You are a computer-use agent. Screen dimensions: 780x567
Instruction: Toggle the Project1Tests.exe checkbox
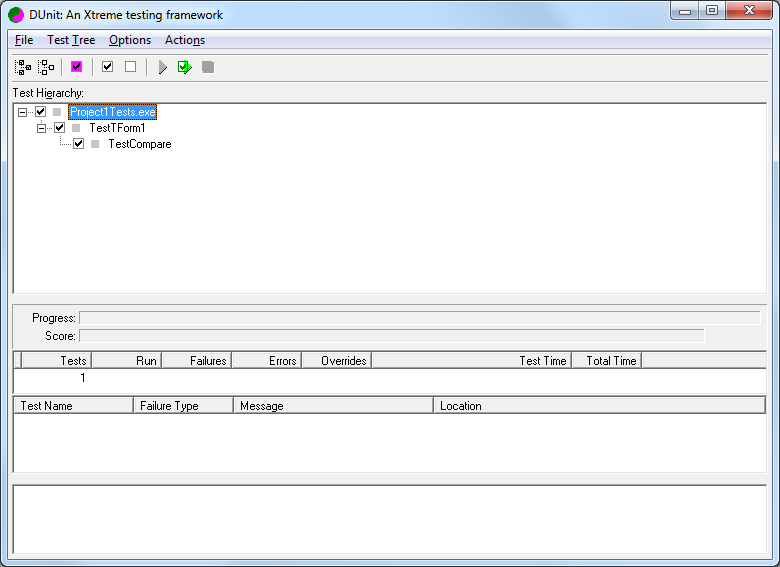41,112
